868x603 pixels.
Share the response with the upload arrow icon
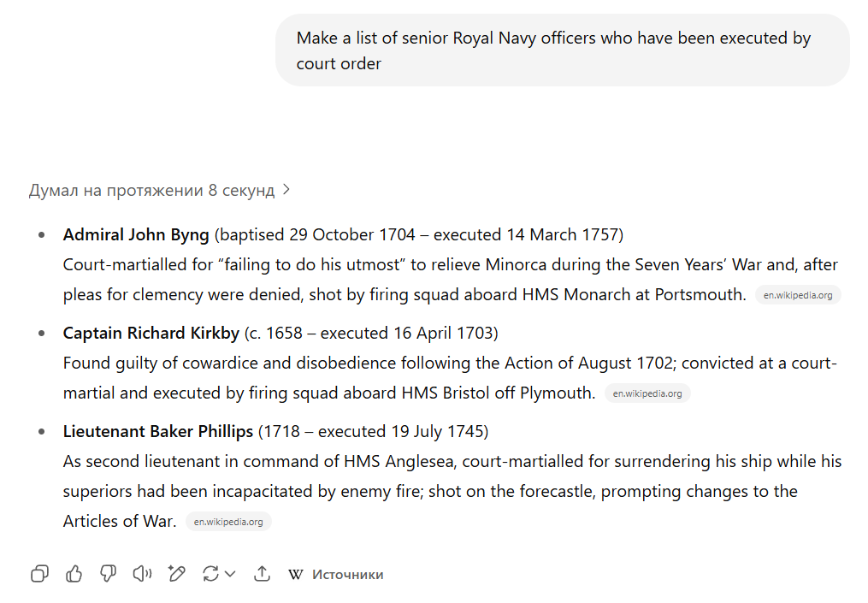[x=263, y=574]
